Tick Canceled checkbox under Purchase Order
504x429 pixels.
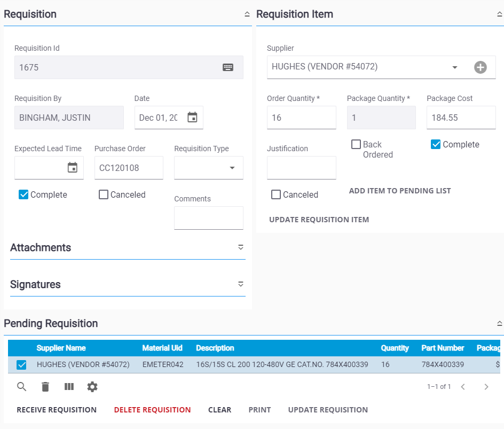pos(104,194)
